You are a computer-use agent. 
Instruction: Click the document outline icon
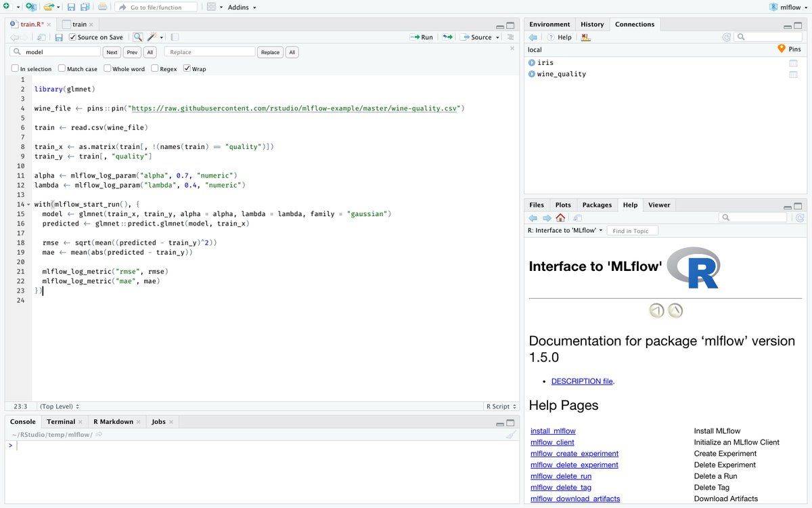(x=511, y=37)
